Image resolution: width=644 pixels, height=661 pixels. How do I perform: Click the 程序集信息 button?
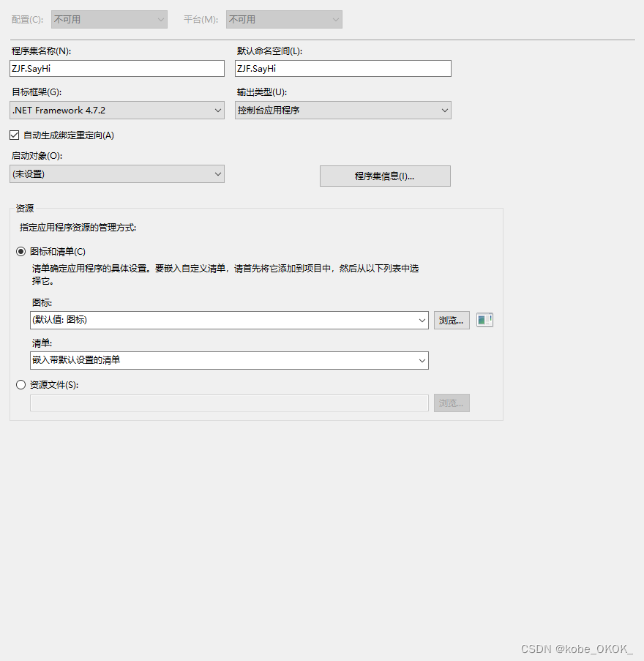coord(385,176)
